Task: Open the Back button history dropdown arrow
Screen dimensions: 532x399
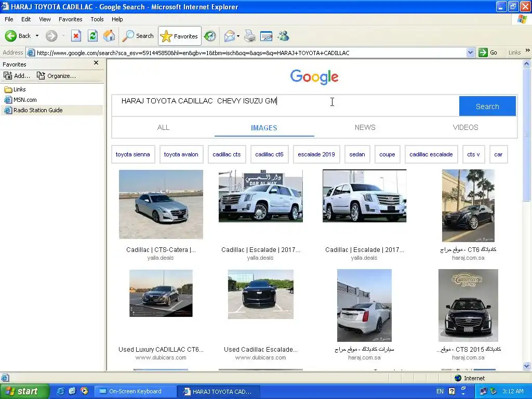Action: tap(37, 36)
